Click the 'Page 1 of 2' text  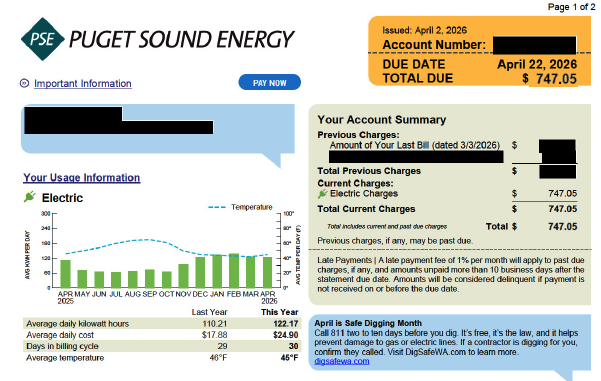(571, 7)
